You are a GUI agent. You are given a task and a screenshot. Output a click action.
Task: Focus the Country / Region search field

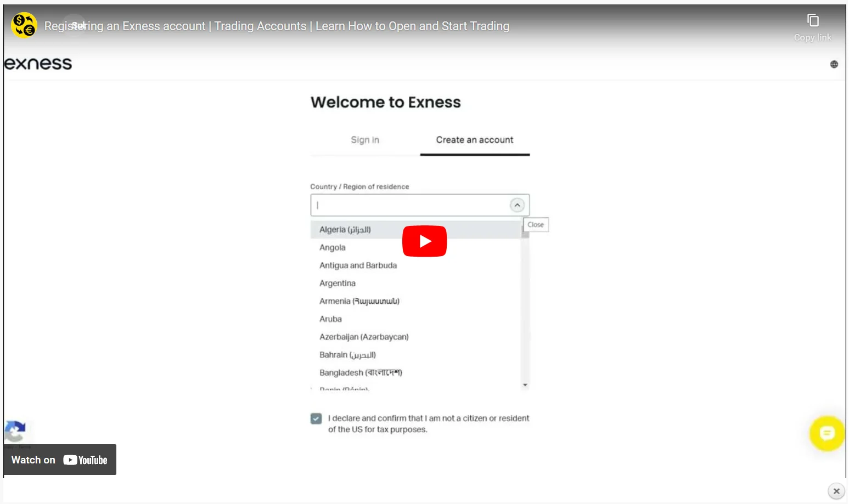(409, 205)
